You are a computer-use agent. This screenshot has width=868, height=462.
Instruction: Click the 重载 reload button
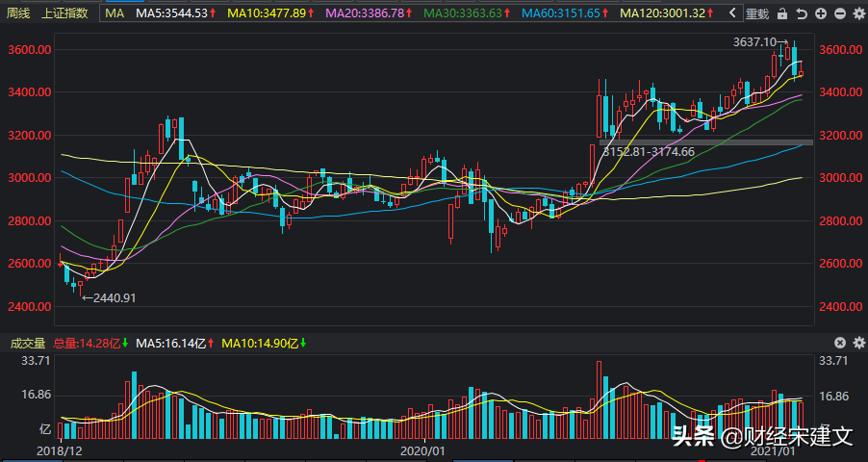[757, 13]
